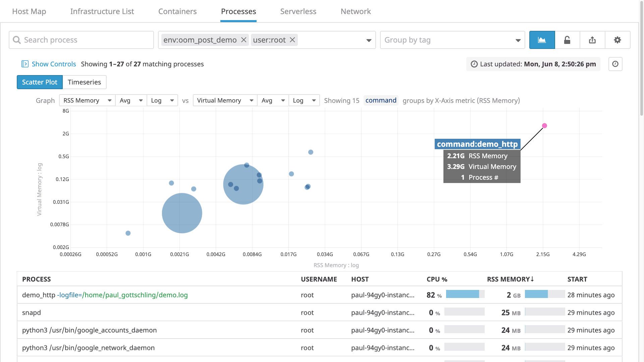Switch the graph to Timeseries view

pos(84,82)
